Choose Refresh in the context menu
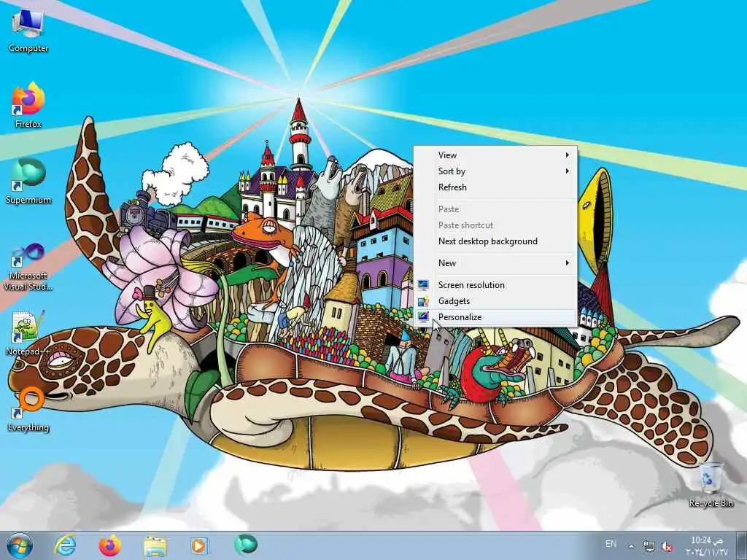747x560 pixels. click(x=495, y=187)
